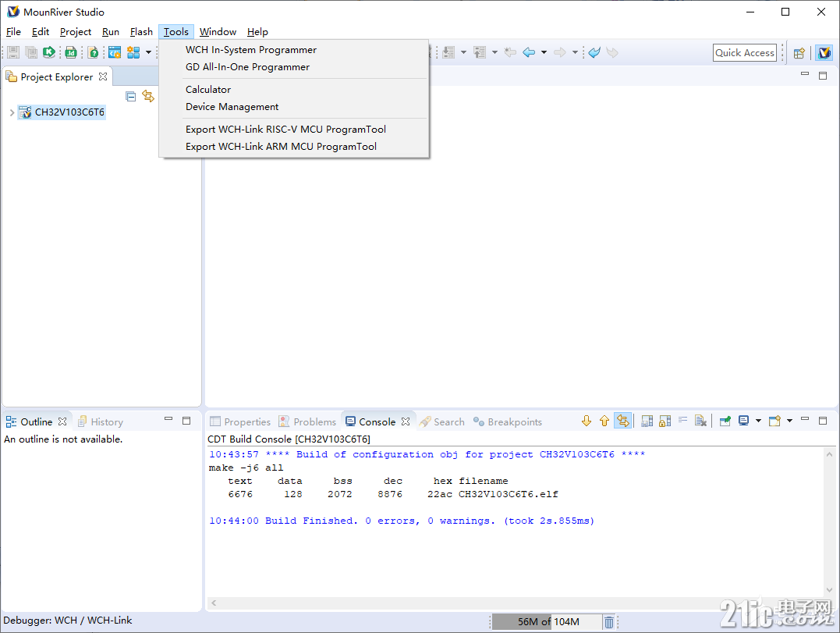
Task: Open Display Selected Console dropdown arrow
Action: point(758,421)
